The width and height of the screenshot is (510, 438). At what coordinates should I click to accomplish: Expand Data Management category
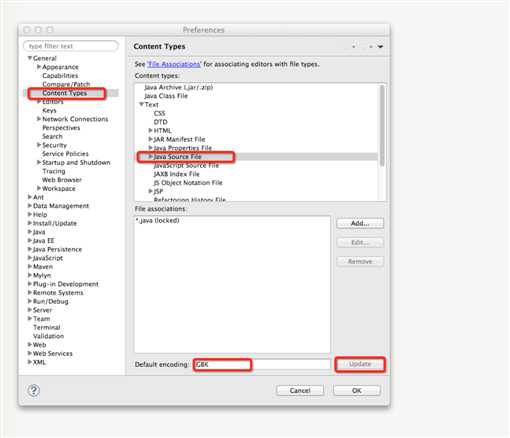(30, 205)
